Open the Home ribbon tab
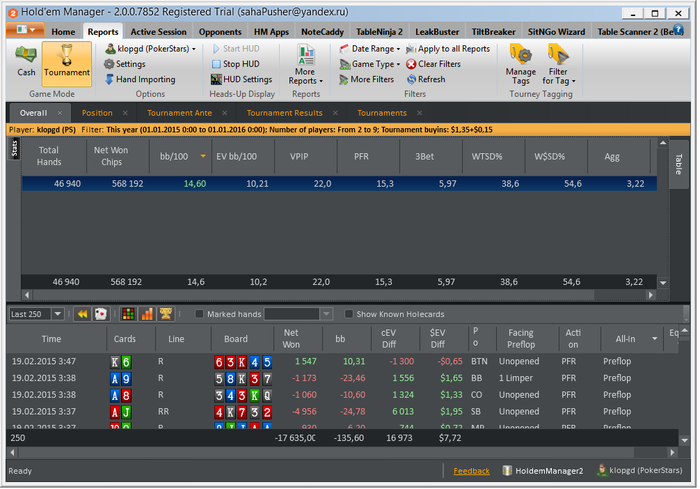This screenshot has height=489, width=700. (x=63, y=32)
